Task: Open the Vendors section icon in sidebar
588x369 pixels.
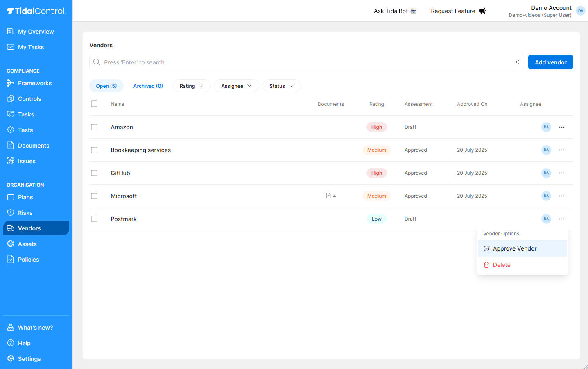Action: (11, 228)
